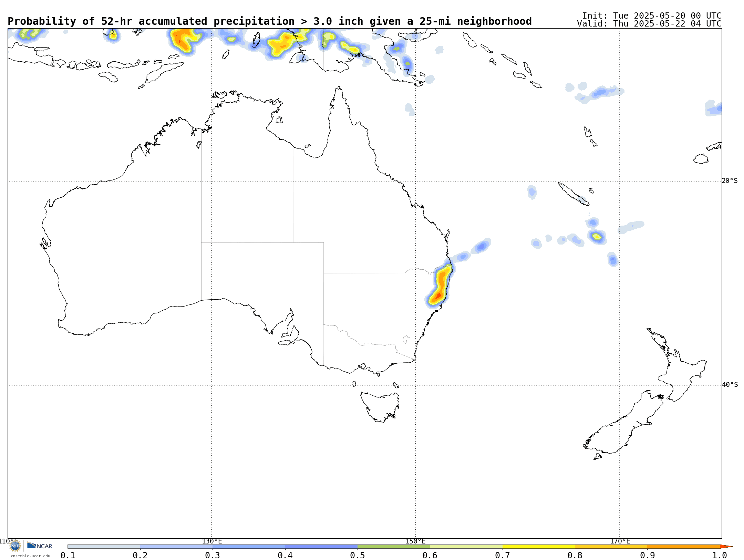Click the 0.4 colorbar tick label
Image resolution: width=744 pixels, height=560 pixels.
tap(285, 555)
